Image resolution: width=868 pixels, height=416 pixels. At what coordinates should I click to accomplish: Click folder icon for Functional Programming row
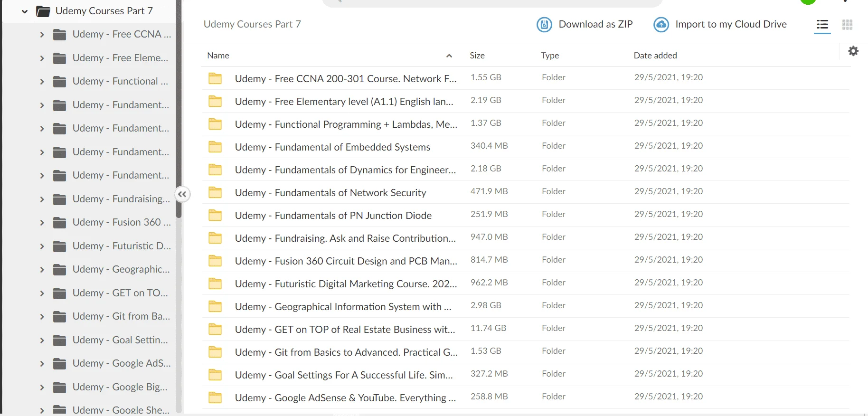[215, 124]
